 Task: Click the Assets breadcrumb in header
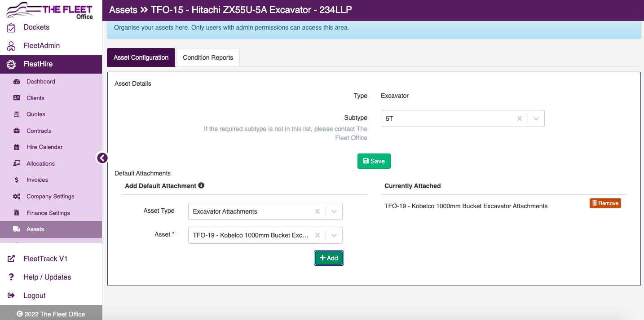point(124,10)
